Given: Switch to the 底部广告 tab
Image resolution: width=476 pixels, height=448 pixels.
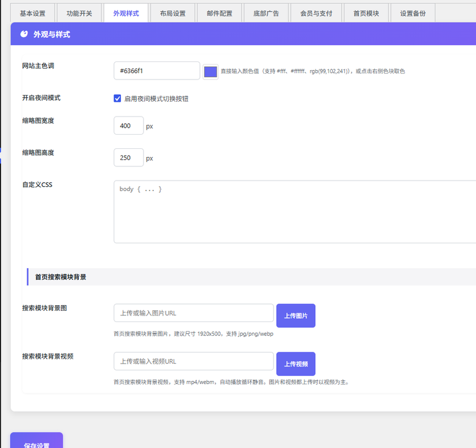Looking at the screenshot, I should [x=266, y=14].
